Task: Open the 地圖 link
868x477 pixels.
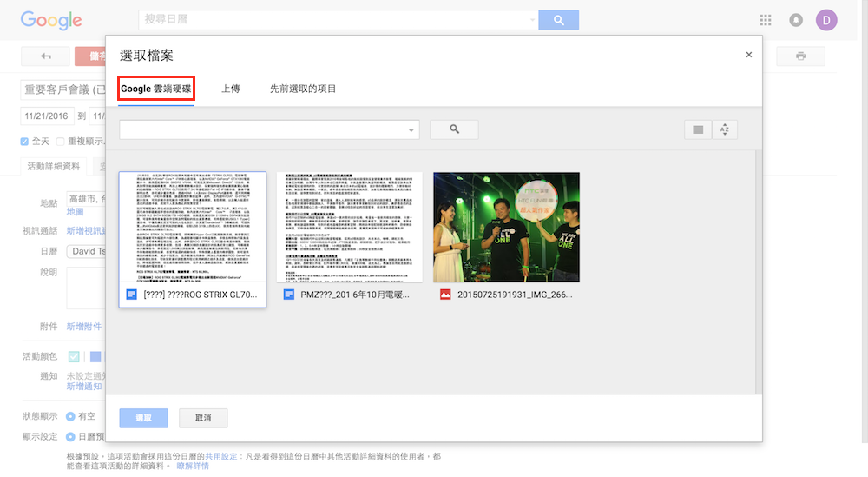Action: point(76,212)
